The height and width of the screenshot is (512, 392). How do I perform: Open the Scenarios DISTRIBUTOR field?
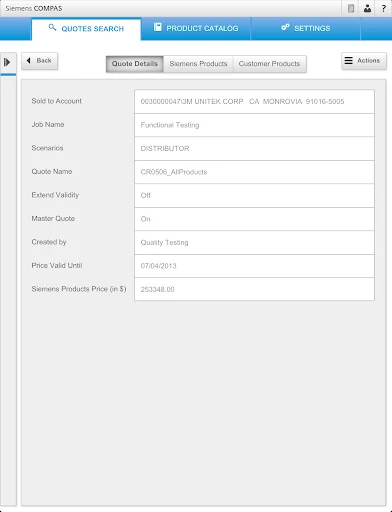(x=254, y=148)
